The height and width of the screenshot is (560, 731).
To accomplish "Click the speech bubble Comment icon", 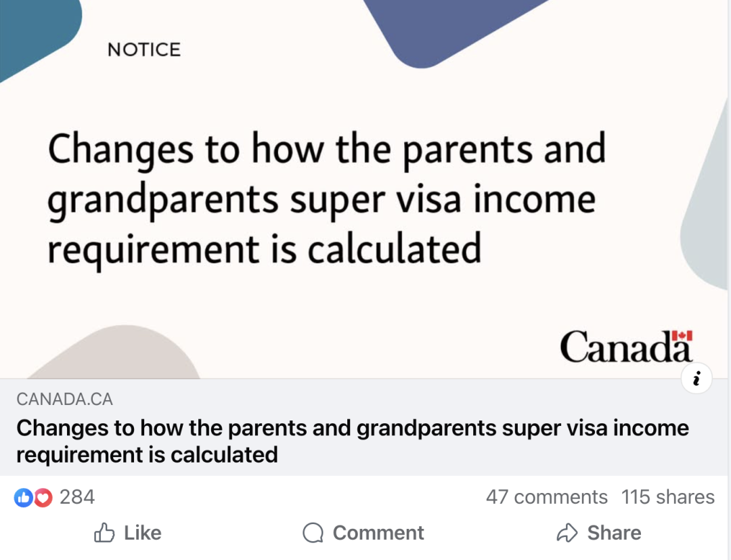I will point(313,534).
